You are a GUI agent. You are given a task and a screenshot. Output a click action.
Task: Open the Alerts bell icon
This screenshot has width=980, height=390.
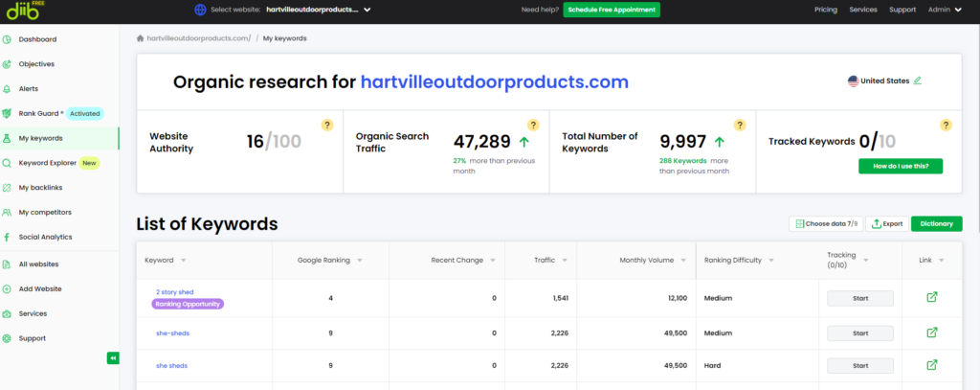[7, 89]
